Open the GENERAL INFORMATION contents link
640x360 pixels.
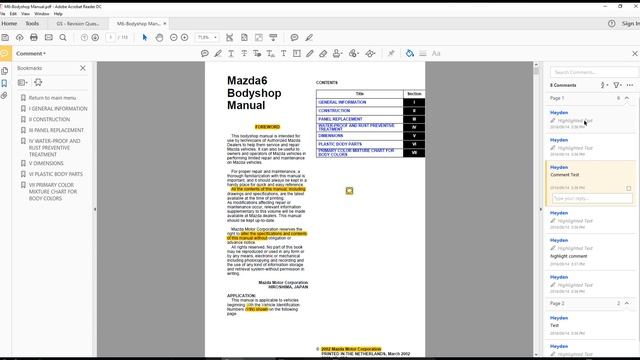coord(342,102)
